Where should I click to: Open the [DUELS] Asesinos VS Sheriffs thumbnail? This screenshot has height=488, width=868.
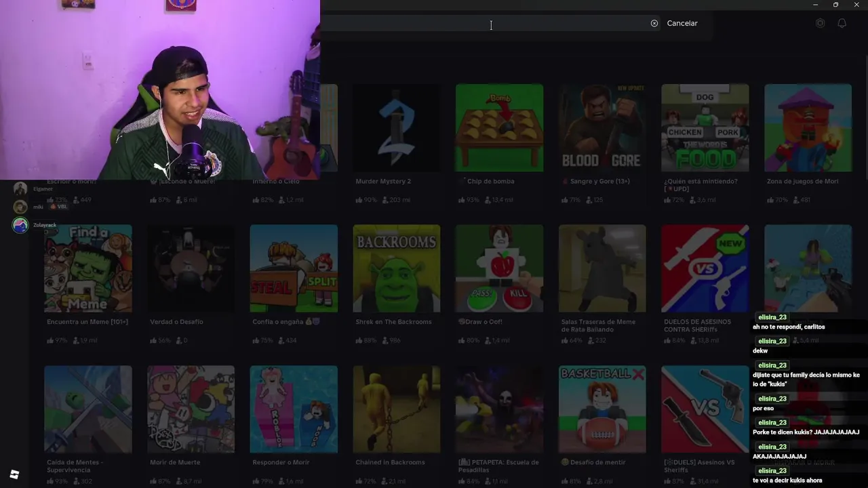705,409
